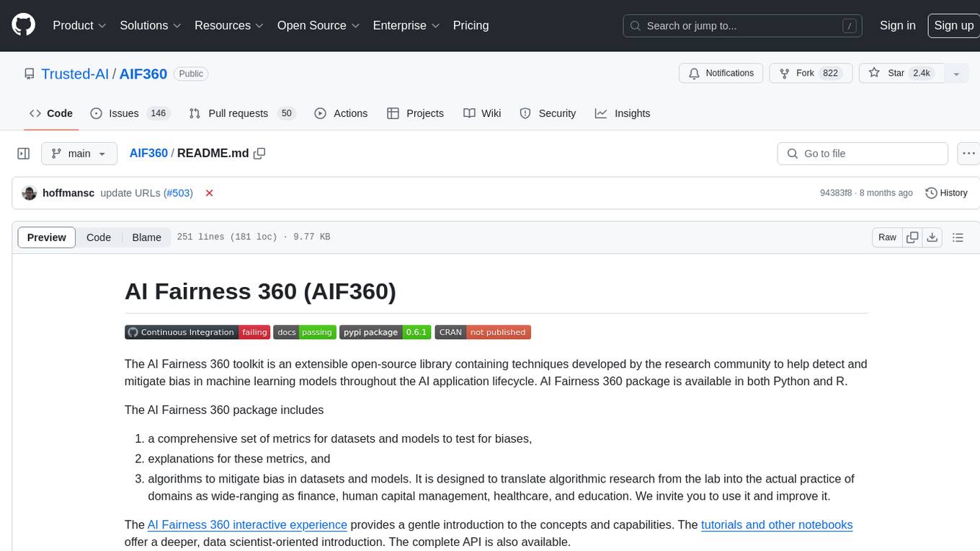Open the Insights tab
Image resolution: width=980 pixels, height=551 pixels.
[623, 113]
